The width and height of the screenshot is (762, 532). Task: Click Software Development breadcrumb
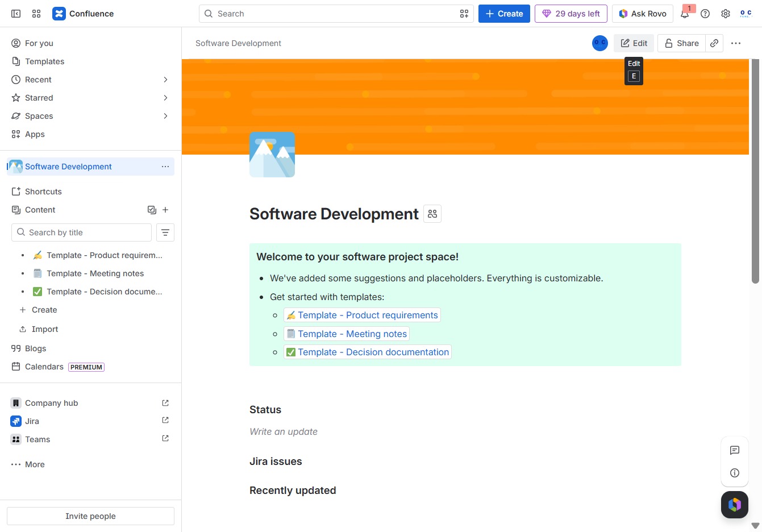coord(238,43)
